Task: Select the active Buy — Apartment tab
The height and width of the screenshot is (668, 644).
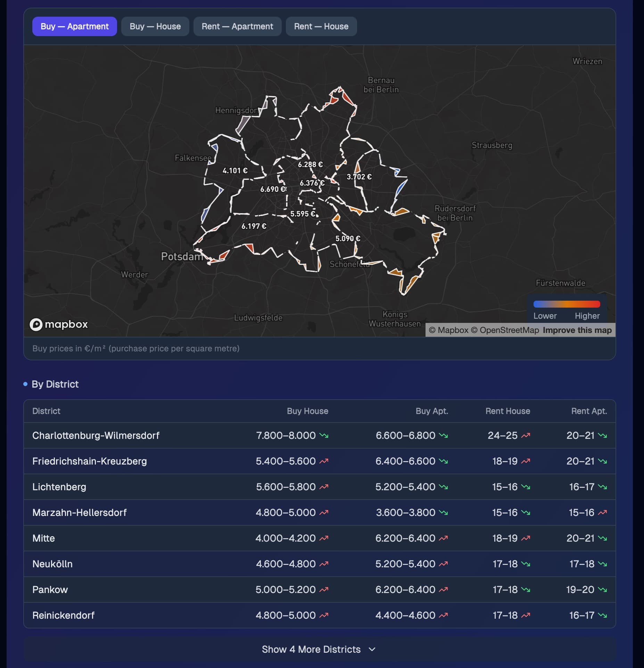Action: click(75, 26)
